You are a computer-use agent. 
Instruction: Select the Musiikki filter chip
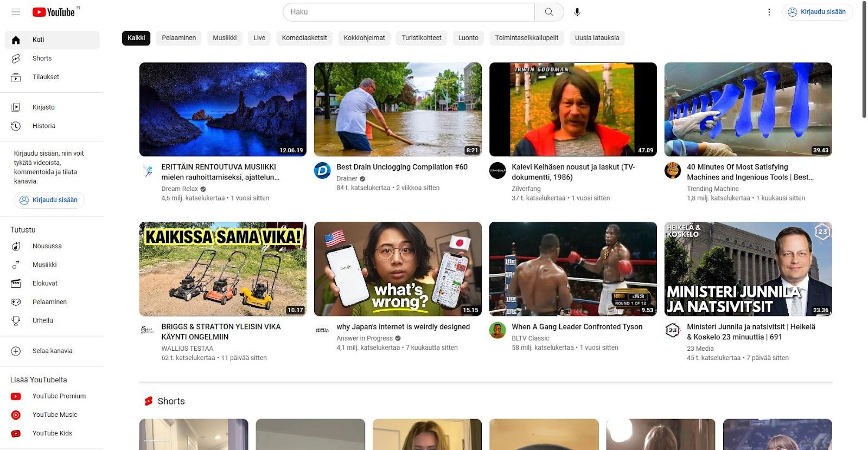(x=225, y=38)
